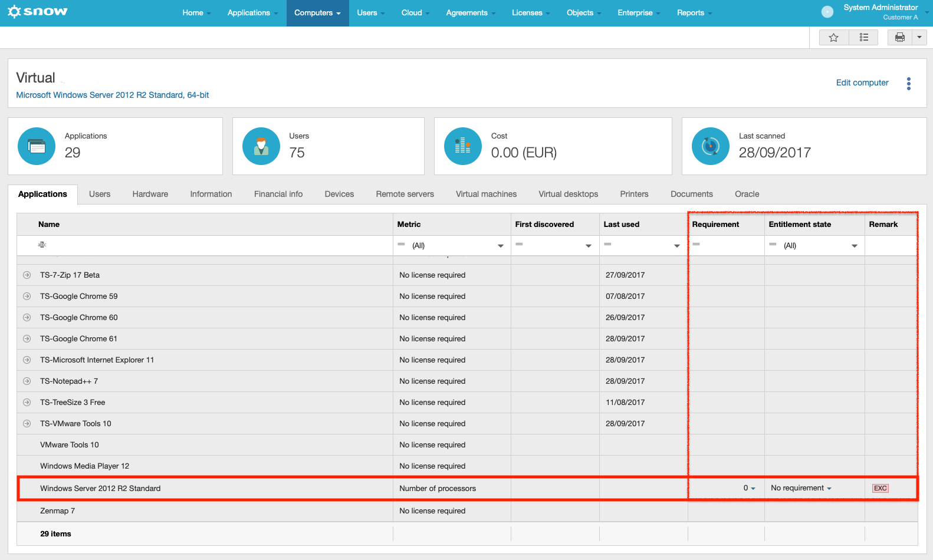Click the Last scanned summary icon
The height and width of the screenshot is (560, 933).
(711, 146)
